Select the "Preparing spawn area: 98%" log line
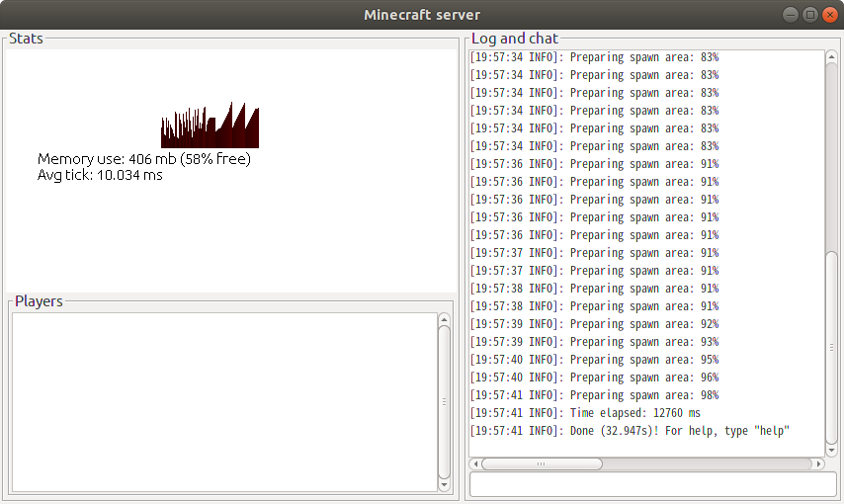The width and height of the screenshot is (844, 504). (x=594, y=395)
